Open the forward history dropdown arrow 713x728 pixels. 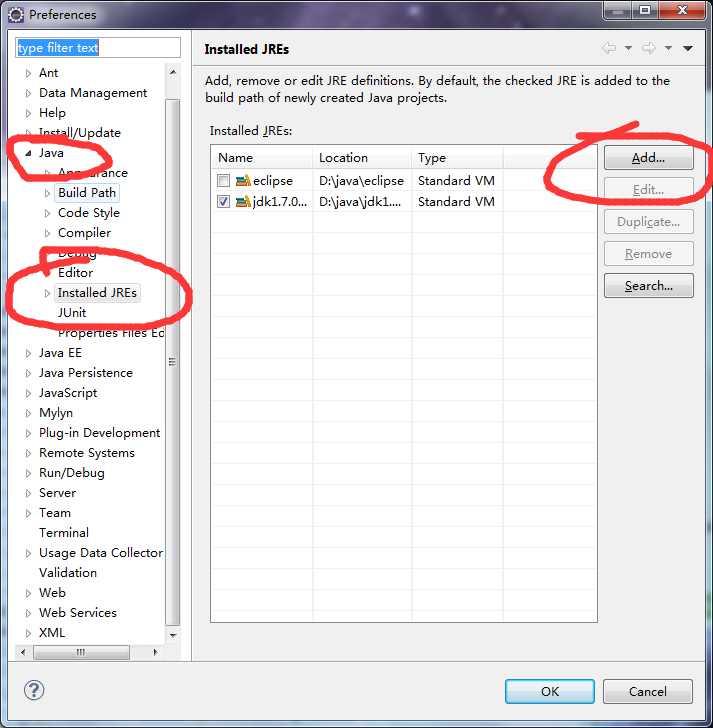tap(668, 48)
